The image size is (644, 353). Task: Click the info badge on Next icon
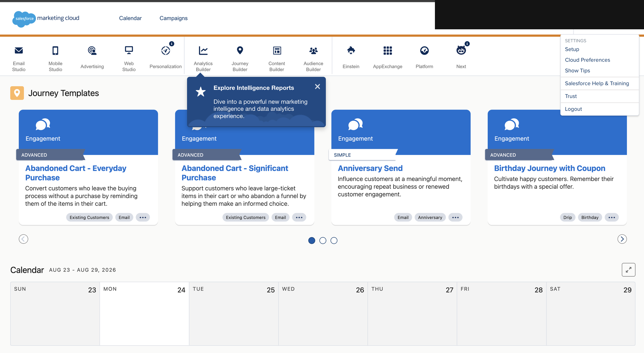click(467, 44)
